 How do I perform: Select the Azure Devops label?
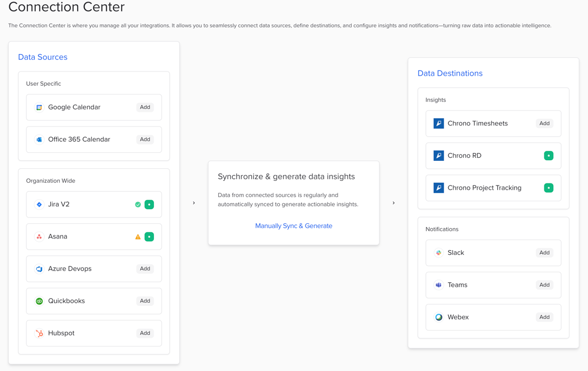tap(70, 269)
